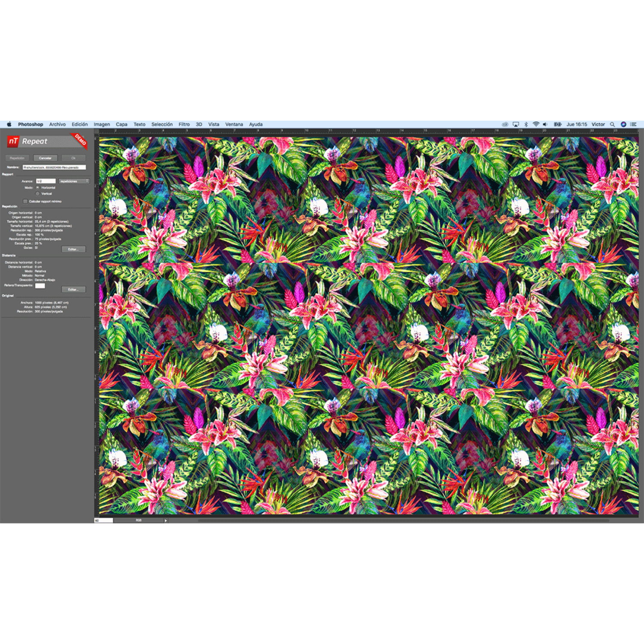The height and width of the screenshot is (644, 644).
Task: Click the Nombre text field
Action: pos(54,167)
